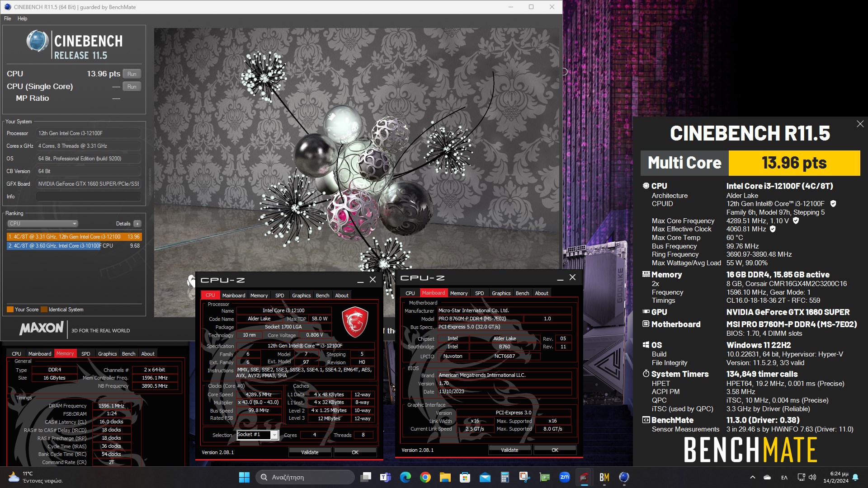
Task: Click the rendered Cinebench scene image
Action: pyautogui.click(x=356, y=173)
